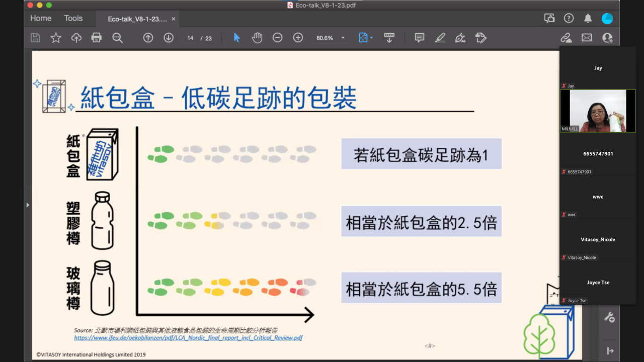
Task: Click the page number field showing 14
Action: [x=190, y=38]
